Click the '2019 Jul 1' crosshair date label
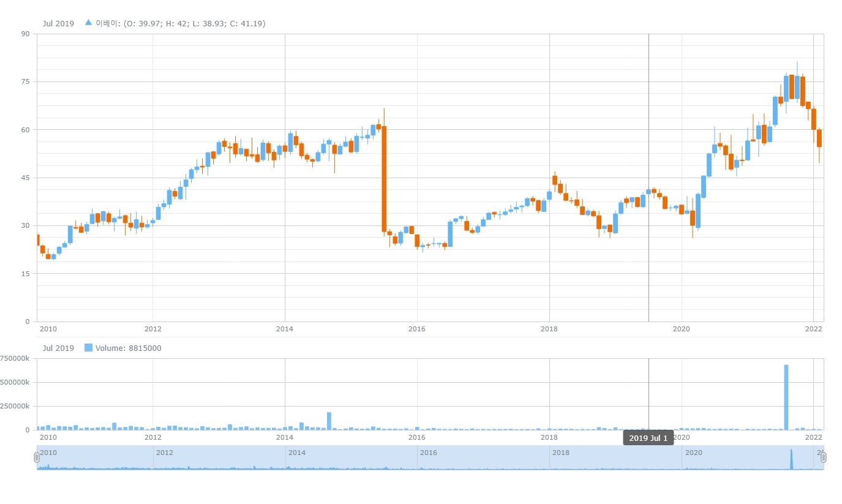Screen dimensions: 842x504 pyautogui.click(x=648, y=438)
